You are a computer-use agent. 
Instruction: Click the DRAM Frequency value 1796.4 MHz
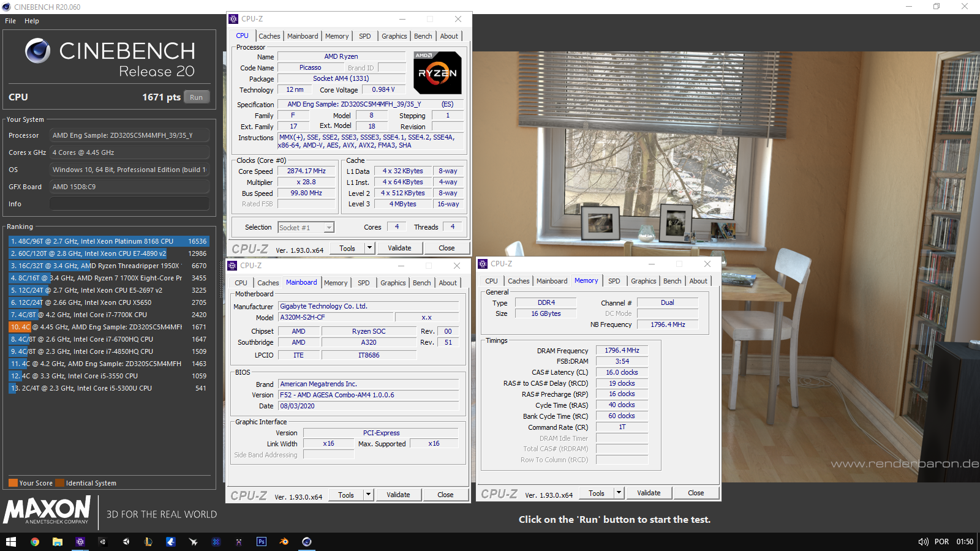(622, 350)
